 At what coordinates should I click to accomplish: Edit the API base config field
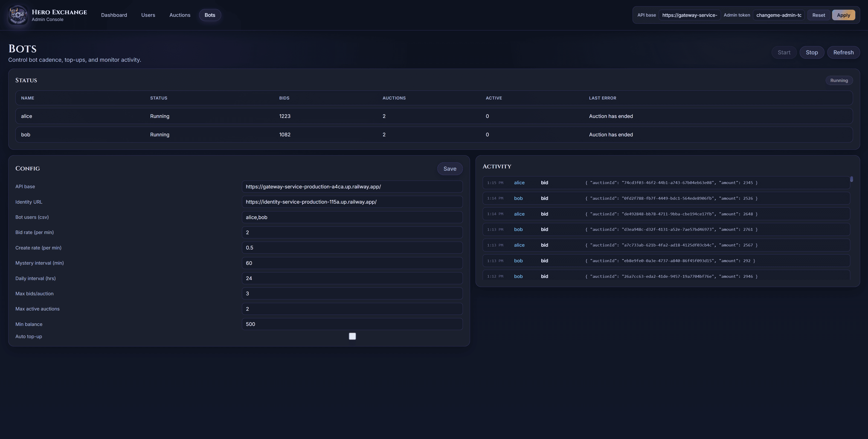click(x=352, y=187)
